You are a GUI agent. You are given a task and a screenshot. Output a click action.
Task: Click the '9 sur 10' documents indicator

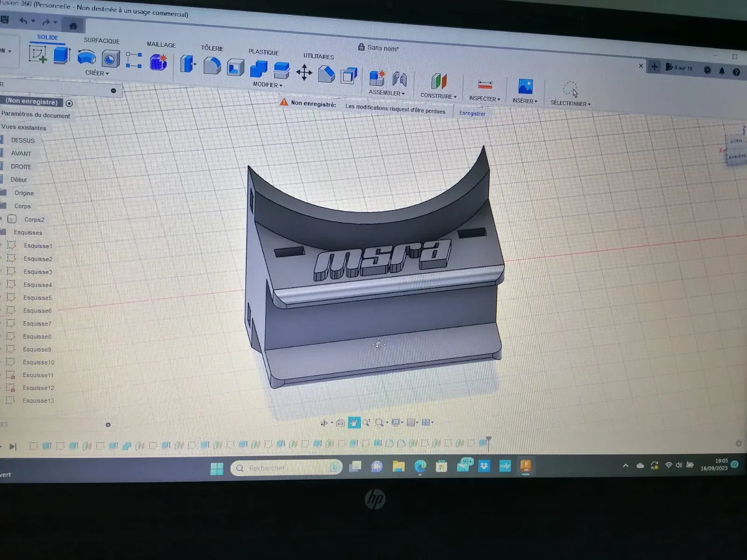tap(679, 68)
